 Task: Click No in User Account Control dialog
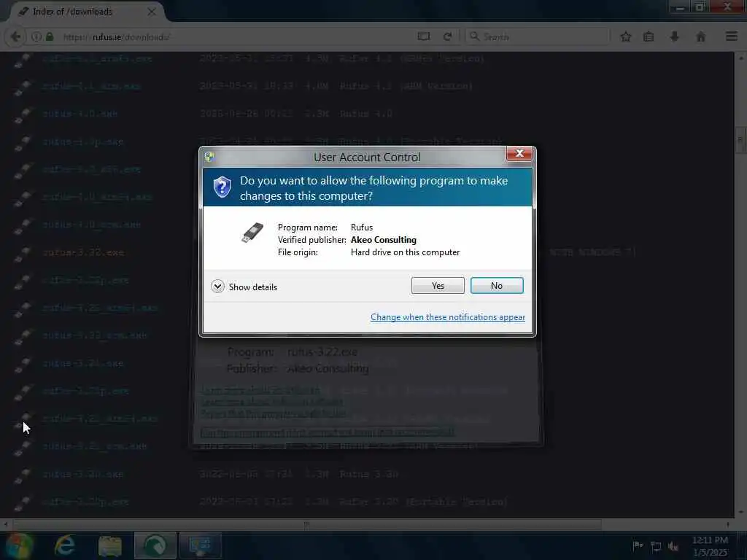point(497,286)
